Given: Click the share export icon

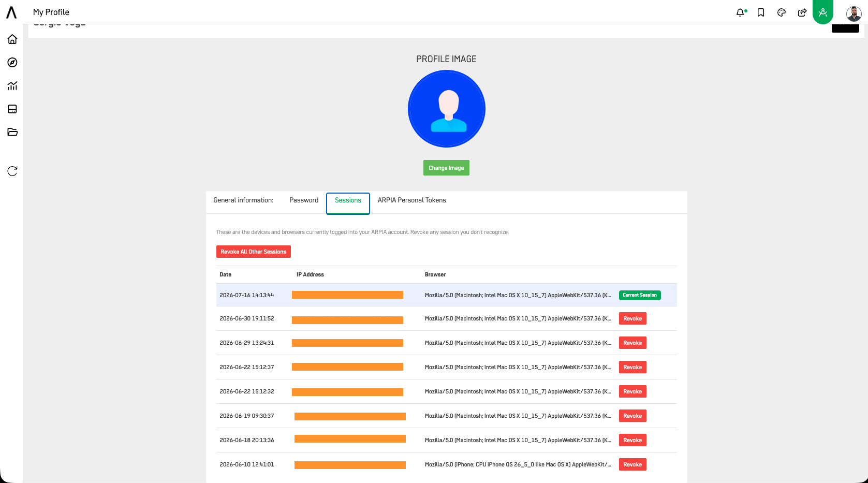Looking at the screenshot, I should [802, 12].
